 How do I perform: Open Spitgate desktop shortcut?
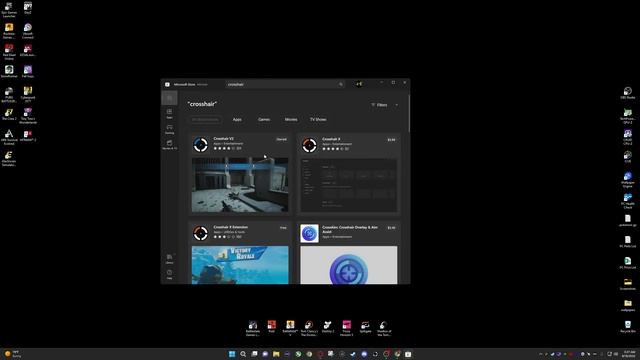365,327
